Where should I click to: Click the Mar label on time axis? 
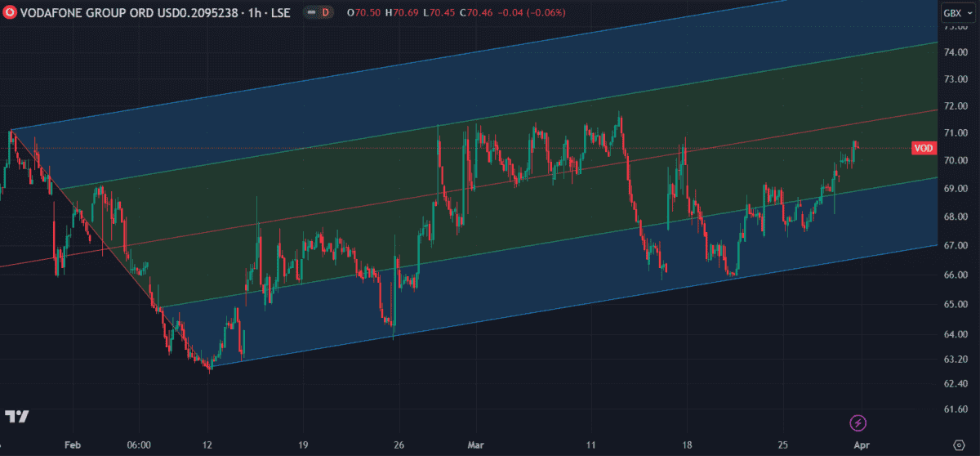[x=474, y=445]
